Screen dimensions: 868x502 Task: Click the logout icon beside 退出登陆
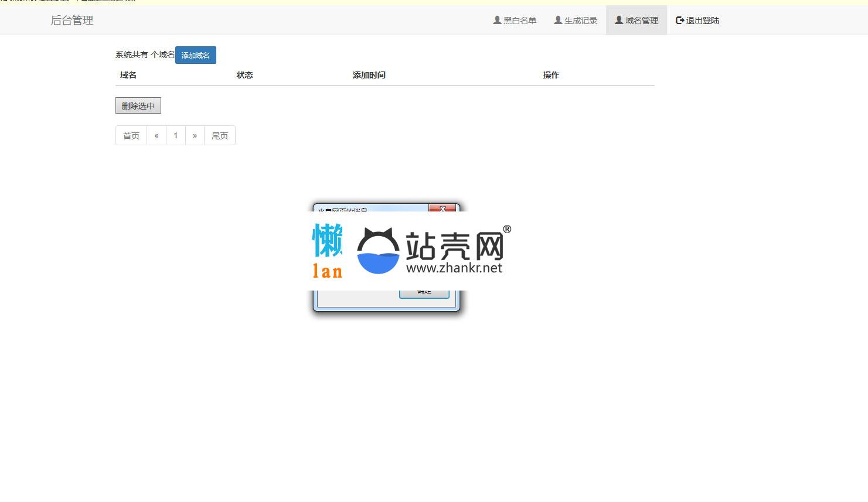click(x=680, y=21)
